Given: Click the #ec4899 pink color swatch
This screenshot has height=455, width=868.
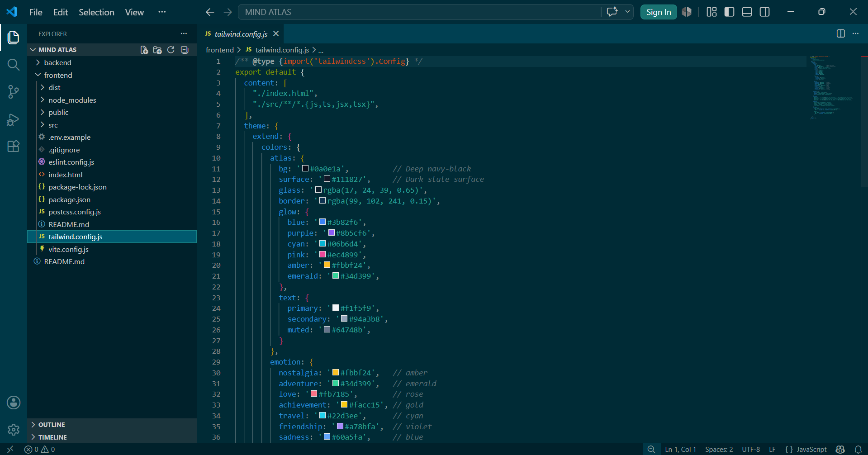Looking at the screenshot, I should click(x=323, y=255).
